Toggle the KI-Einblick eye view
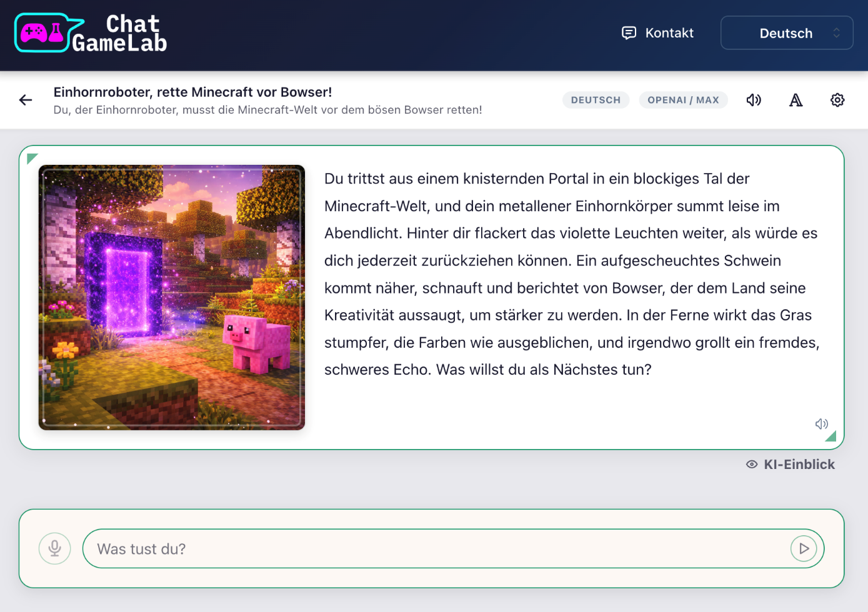 [x=752, y=464]
